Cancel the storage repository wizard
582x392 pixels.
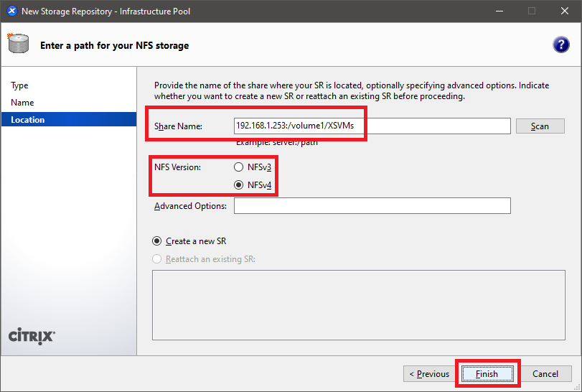pos(545,373)
